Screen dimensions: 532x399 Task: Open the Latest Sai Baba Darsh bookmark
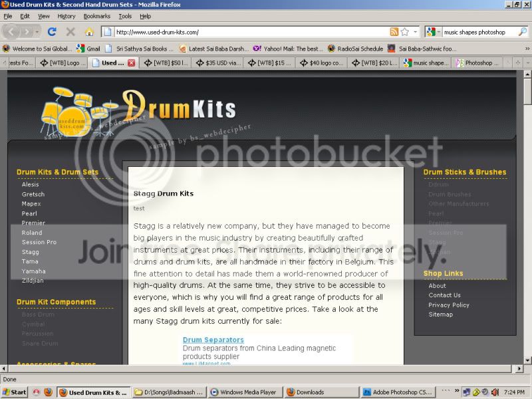pyautogui.click(x=214, y=49)
